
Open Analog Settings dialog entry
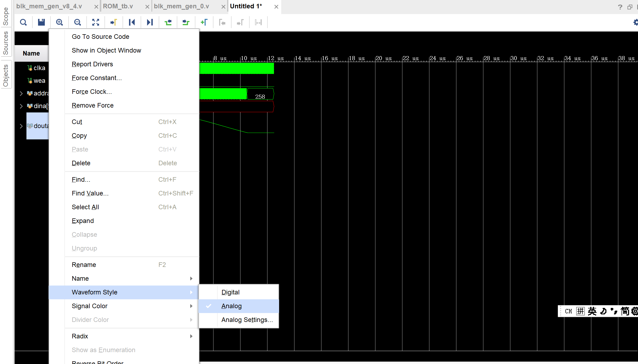pos(247,320)
